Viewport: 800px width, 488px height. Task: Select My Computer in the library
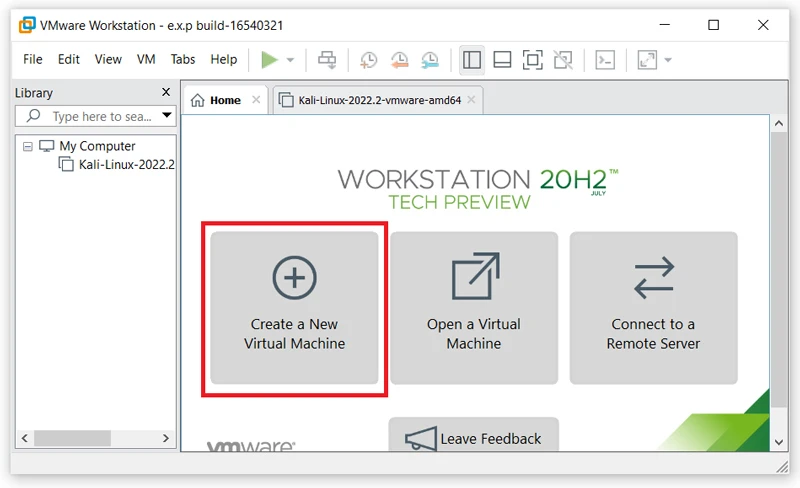[97, 146]
